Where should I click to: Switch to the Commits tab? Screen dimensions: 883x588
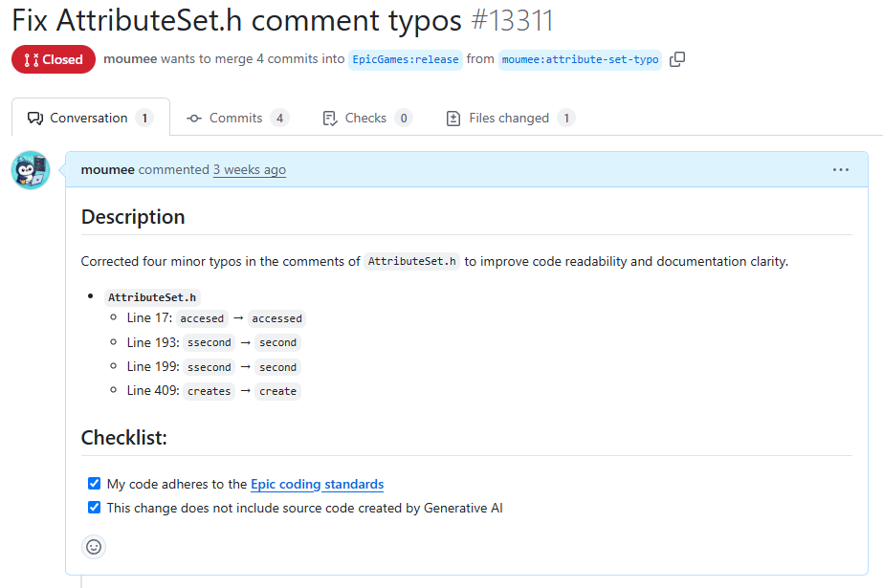point(237,119)
